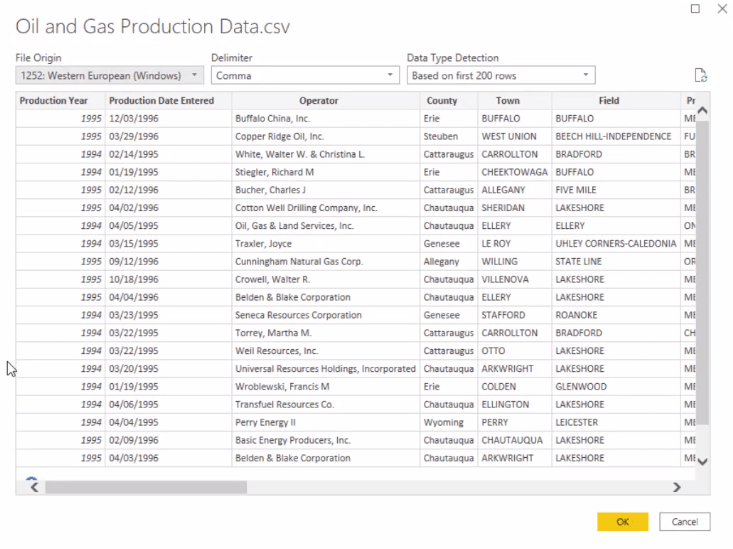
Task: Click the FIVE MILE field cell
Action: pyautogui.click(x=616, y=190)
